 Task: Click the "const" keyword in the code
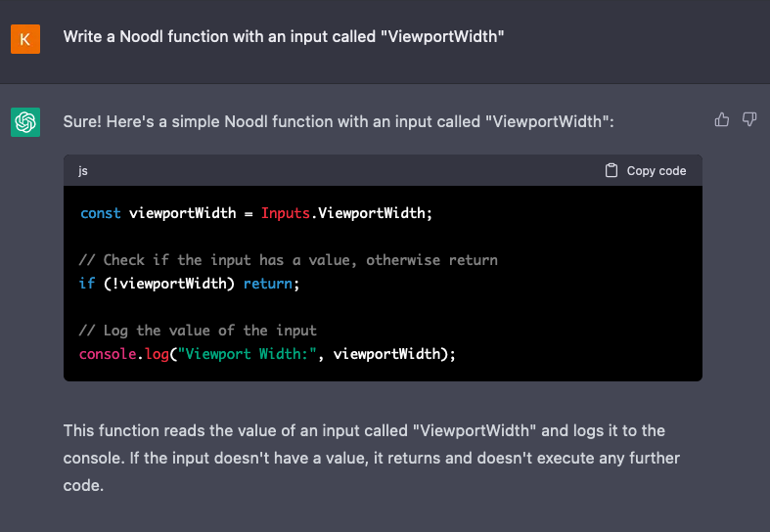pos(100,213)
